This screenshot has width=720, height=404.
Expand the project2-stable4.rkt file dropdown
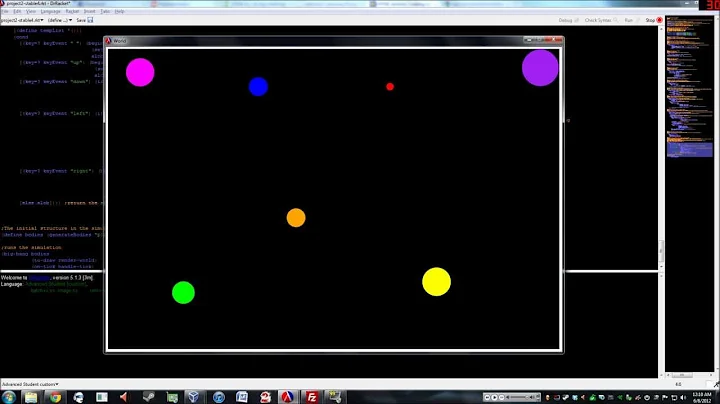pos(22,20)
